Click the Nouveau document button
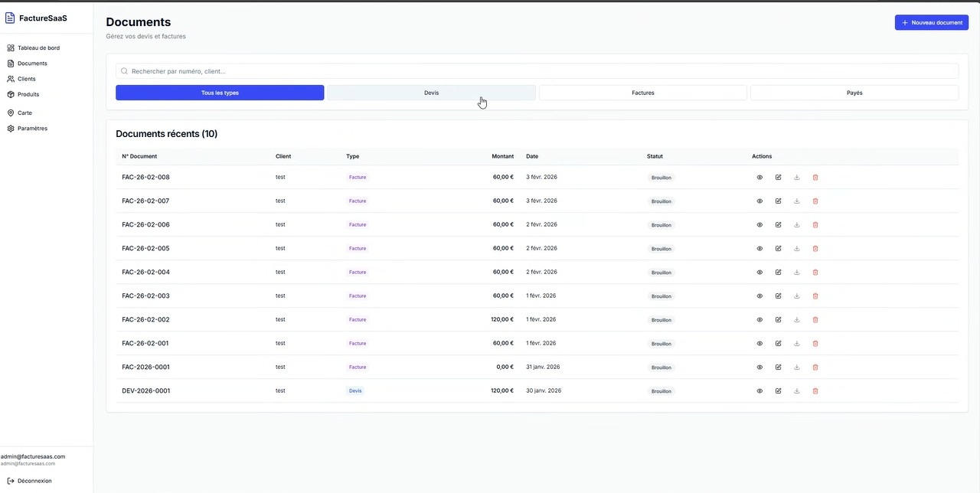This screenshot has height=493, width=980. 931,23
